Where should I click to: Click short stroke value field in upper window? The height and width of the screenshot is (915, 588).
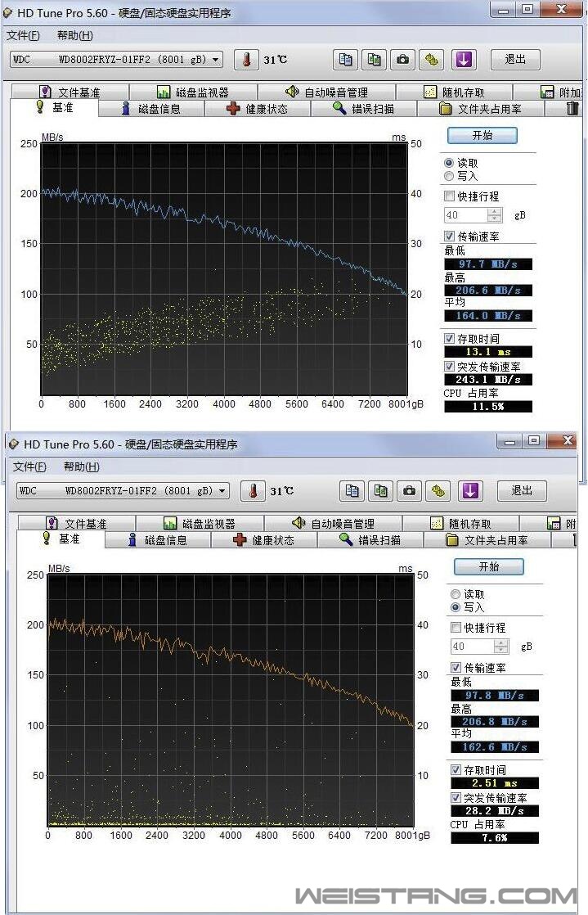[x=466, y=214]
